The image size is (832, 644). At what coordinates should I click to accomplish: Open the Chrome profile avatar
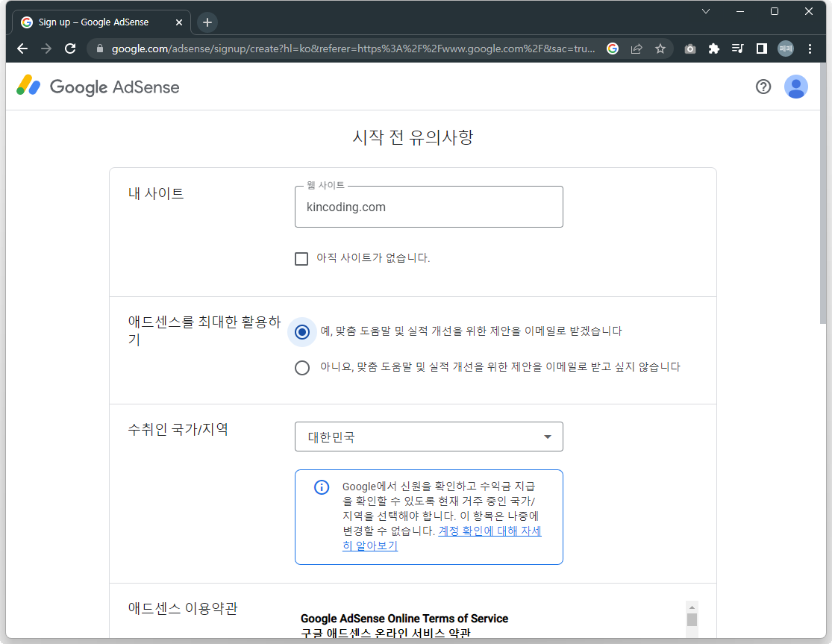pos(786,49)
